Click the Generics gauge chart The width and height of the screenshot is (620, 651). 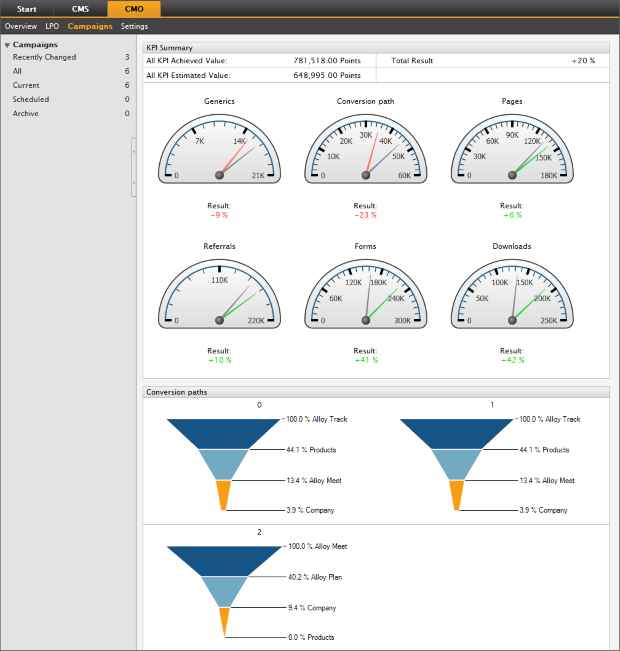pyautogui.click(x=219, y=148)
